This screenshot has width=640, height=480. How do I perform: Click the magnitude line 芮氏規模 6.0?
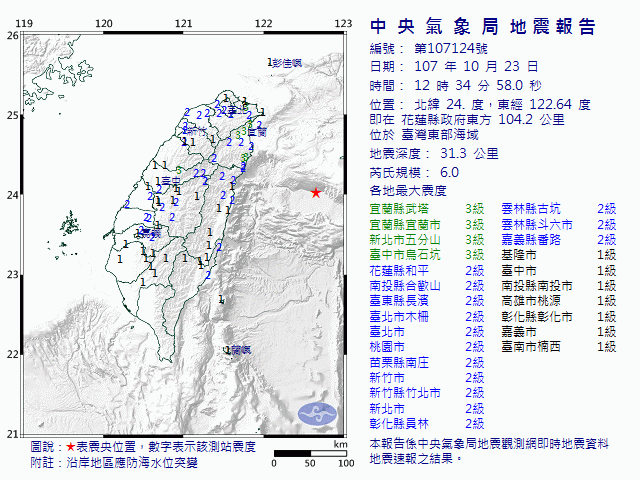414,173
